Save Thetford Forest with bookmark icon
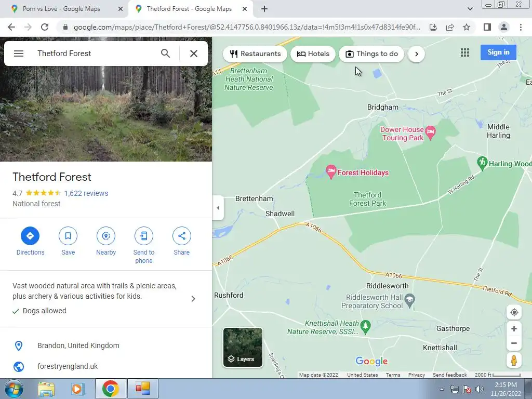 68,236
